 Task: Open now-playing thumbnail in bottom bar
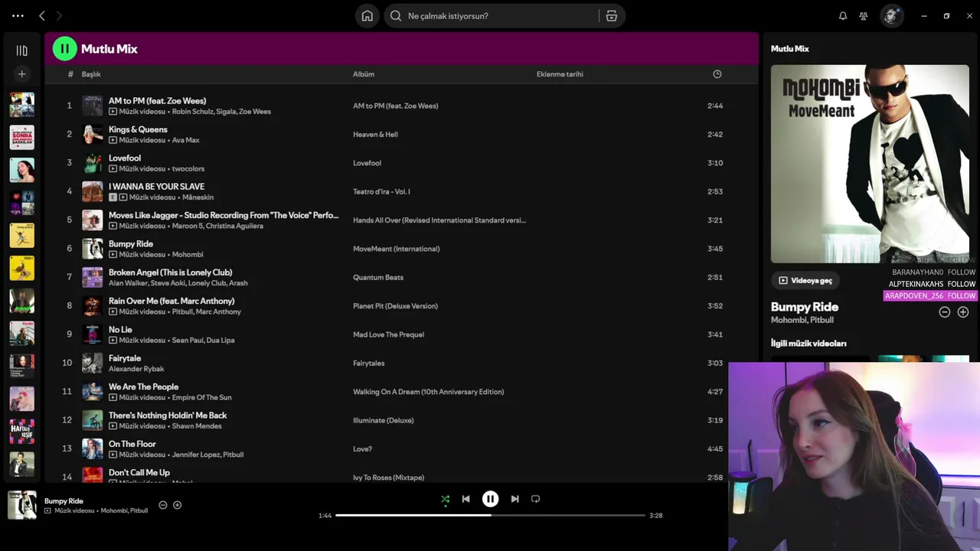coord(21,505)
